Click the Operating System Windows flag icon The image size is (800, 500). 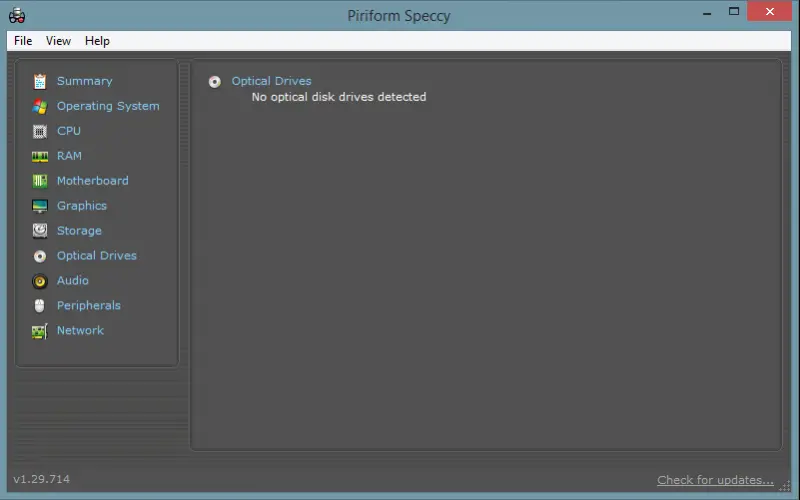39,106
